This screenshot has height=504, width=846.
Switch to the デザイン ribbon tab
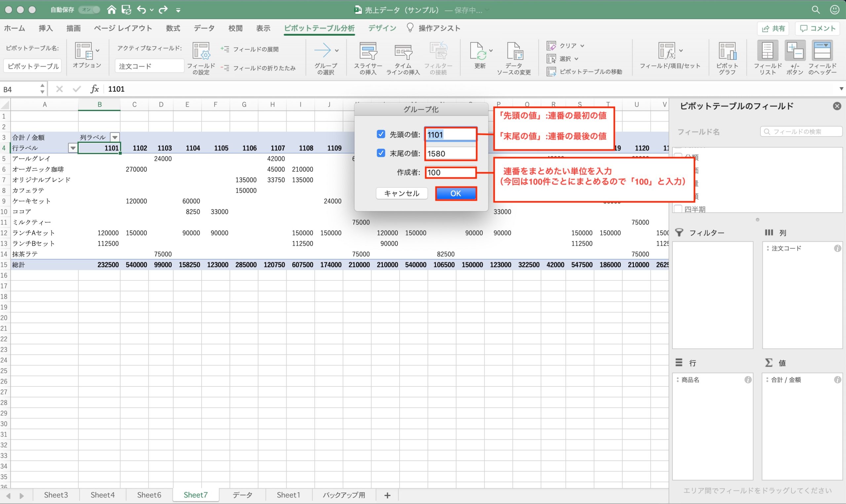pyautogui.click(x=382, y=28)
